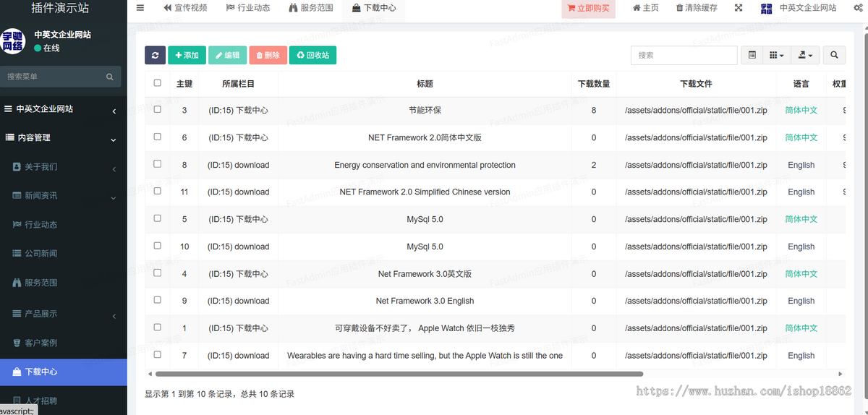Open the 回收站 recycle bin

[312, 55]
